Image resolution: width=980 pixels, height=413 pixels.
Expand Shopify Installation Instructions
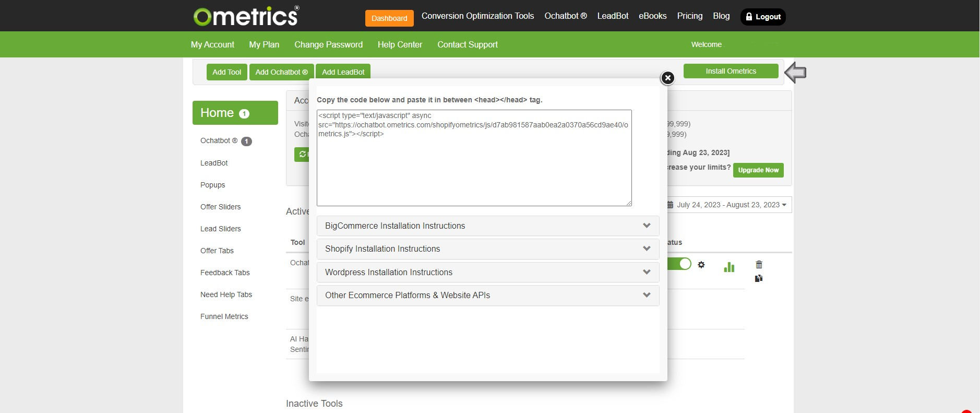(488, 249)
